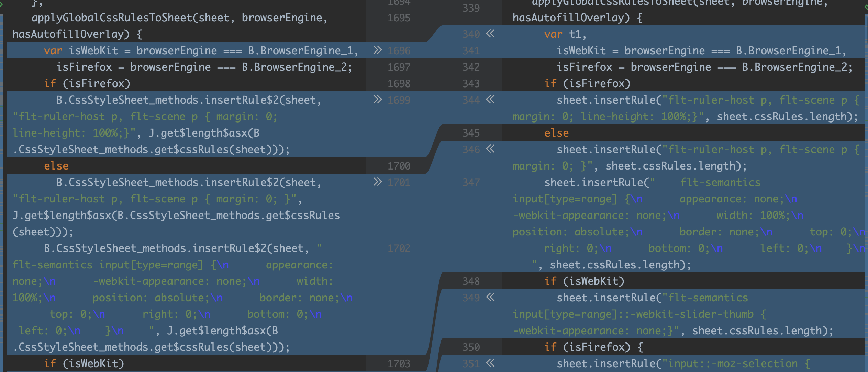This screenshot has width=868, height=372.
Task: Click 'var t1,' line in right pane
Action: point(565,34)
